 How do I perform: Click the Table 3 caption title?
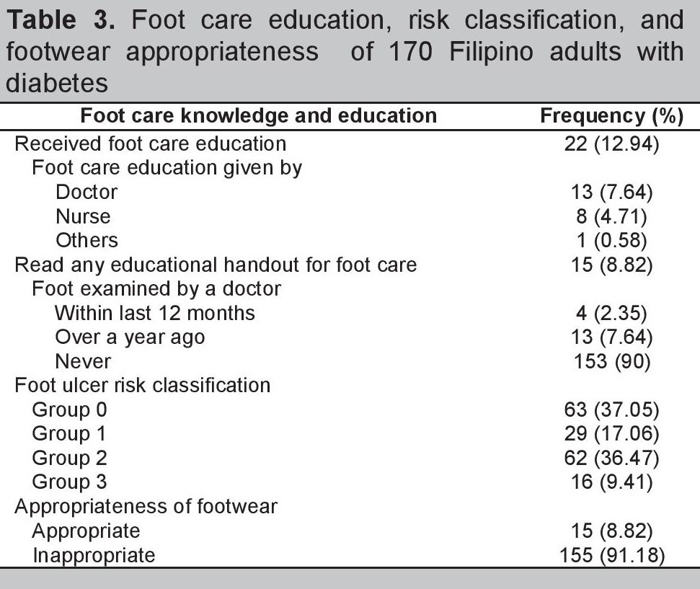click(345, 50)
